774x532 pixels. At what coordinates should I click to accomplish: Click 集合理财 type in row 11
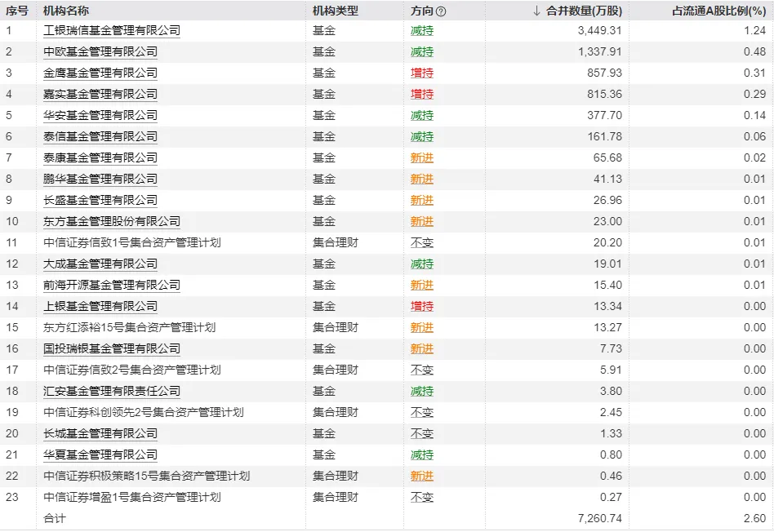[336, 243]
